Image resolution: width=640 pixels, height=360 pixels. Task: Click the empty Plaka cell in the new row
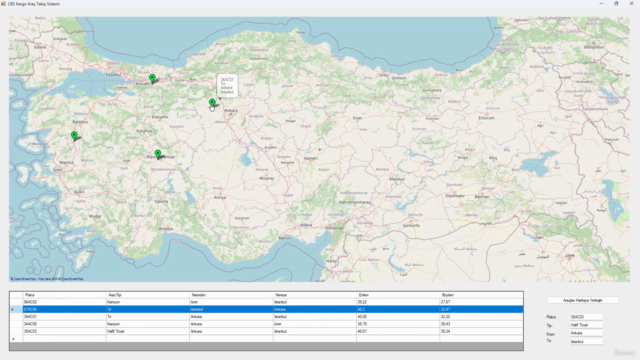tap(64, 339)
